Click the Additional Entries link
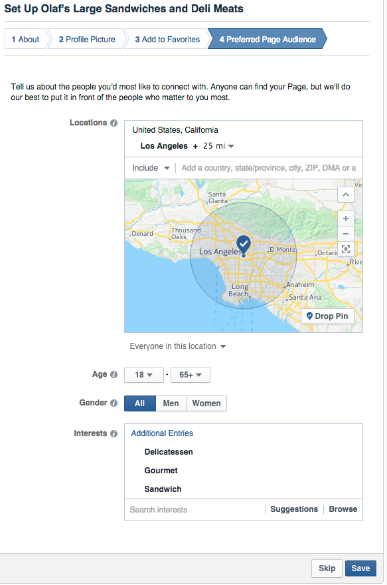Image resolution: width=387 pixels, height=585 pixels. coord(162,433)
